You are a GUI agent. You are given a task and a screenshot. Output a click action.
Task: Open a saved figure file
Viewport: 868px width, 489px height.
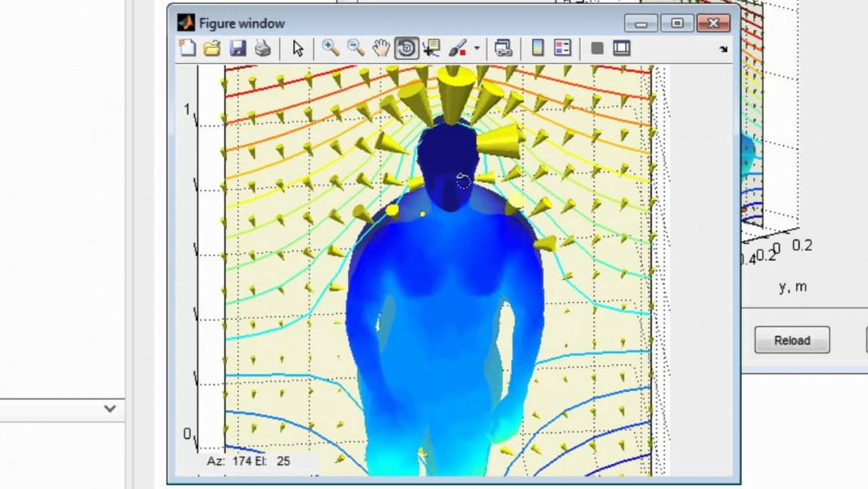[211, 48]
